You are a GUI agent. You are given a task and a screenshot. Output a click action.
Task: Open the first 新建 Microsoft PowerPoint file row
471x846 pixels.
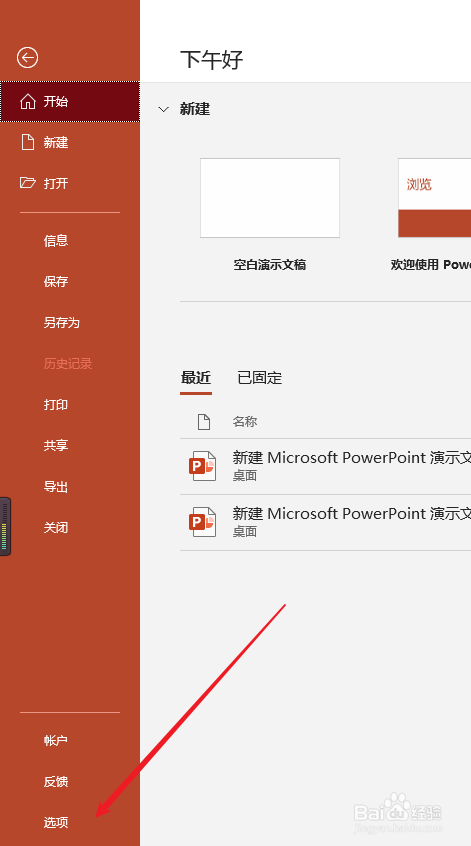point(325,466)
